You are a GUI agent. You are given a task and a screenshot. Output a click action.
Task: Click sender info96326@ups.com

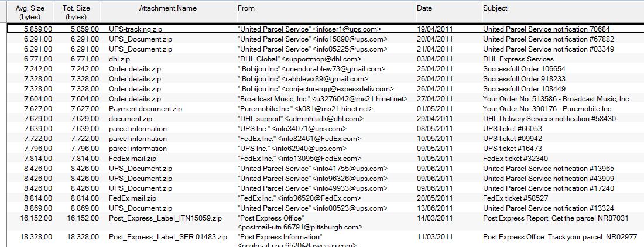350,179
